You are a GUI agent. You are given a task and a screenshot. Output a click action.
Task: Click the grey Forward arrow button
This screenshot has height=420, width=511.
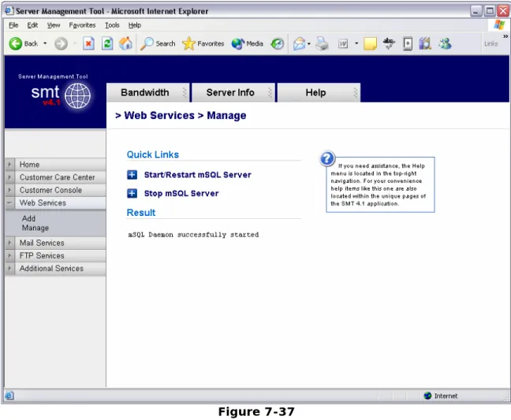click(x=61, y=43)
